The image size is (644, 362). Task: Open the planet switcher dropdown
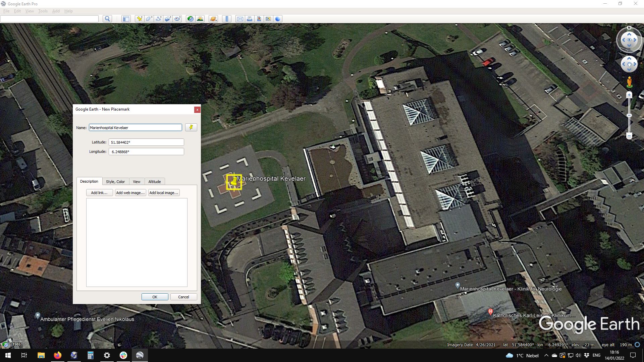click(213, 19)
